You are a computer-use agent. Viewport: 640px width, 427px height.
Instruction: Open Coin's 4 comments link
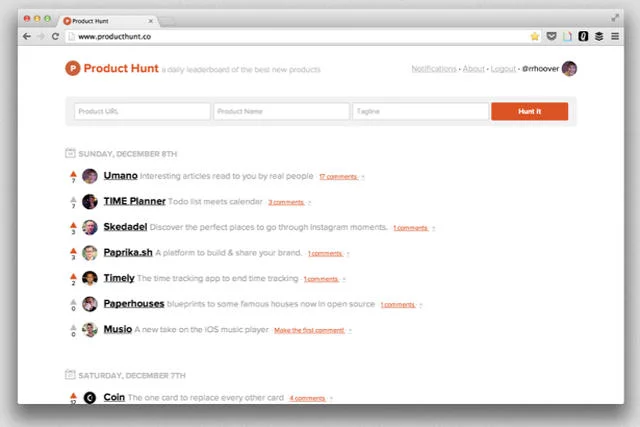(x=307, y=398)
